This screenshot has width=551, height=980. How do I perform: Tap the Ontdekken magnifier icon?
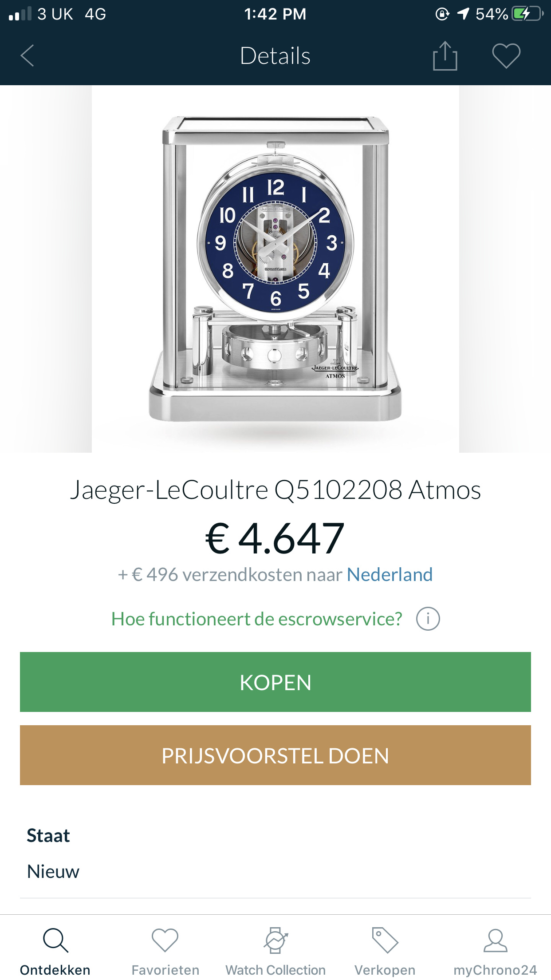(55, 940)
